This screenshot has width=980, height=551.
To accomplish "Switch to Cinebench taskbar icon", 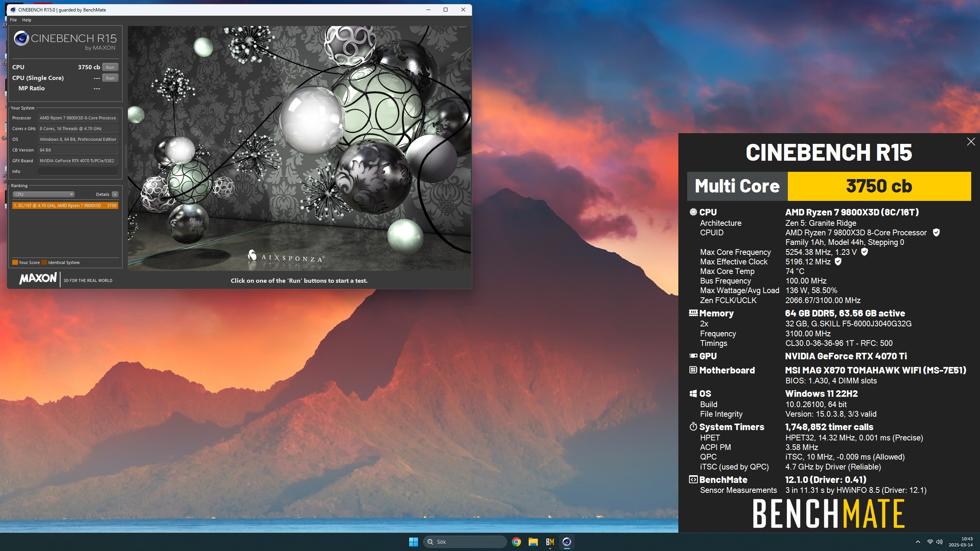I will click(567, 542).
